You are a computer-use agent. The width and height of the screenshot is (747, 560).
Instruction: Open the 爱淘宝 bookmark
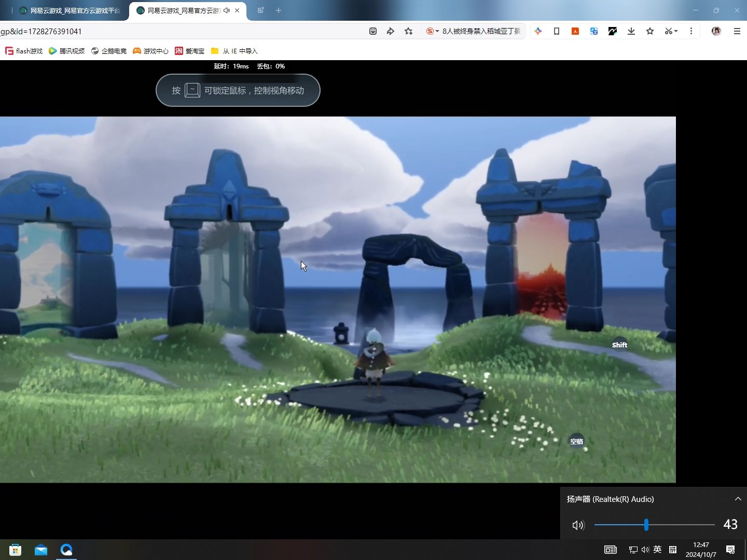[189, 51]
